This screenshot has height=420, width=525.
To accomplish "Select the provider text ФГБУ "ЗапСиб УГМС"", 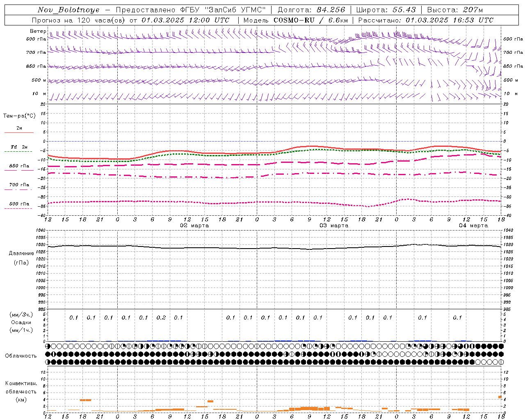I will tap(223, 10).
